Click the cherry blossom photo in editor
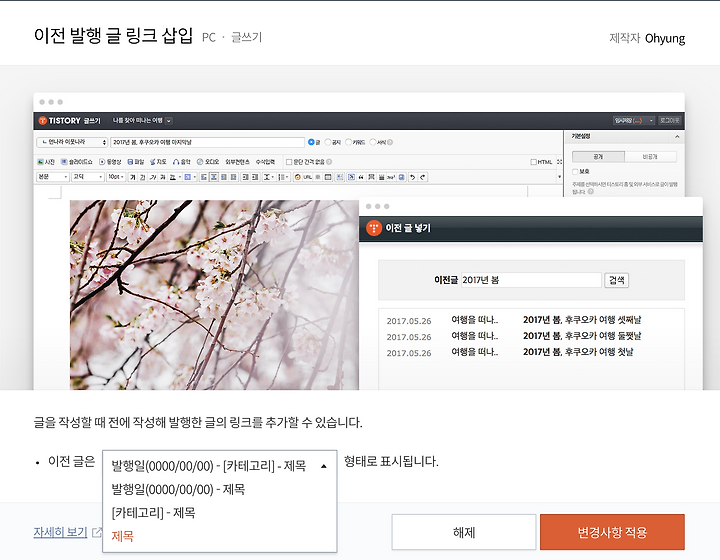Image resolution: width=720 pixels, height=560 pixels. click(214, 295)
